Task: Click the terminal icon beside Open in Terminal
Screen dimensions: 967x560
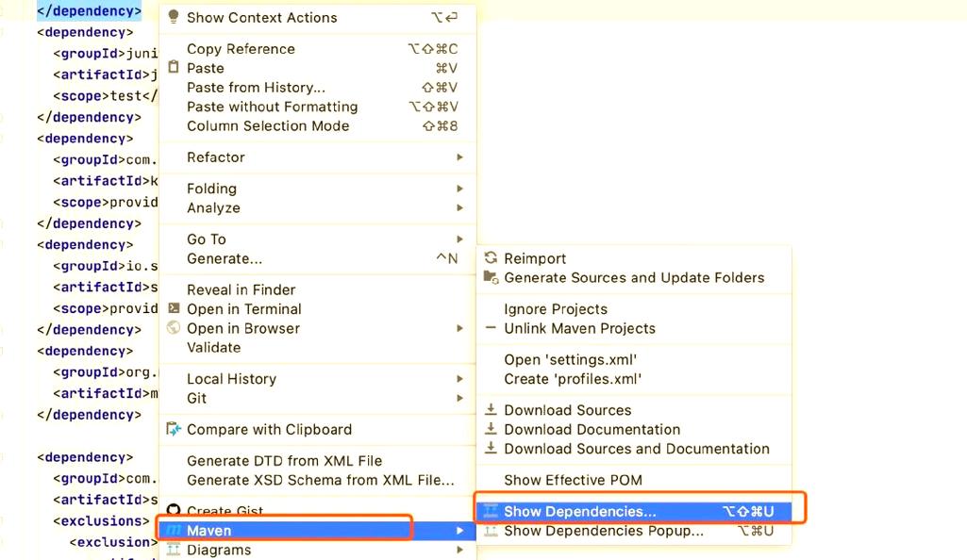Action: tap(173, 309)
